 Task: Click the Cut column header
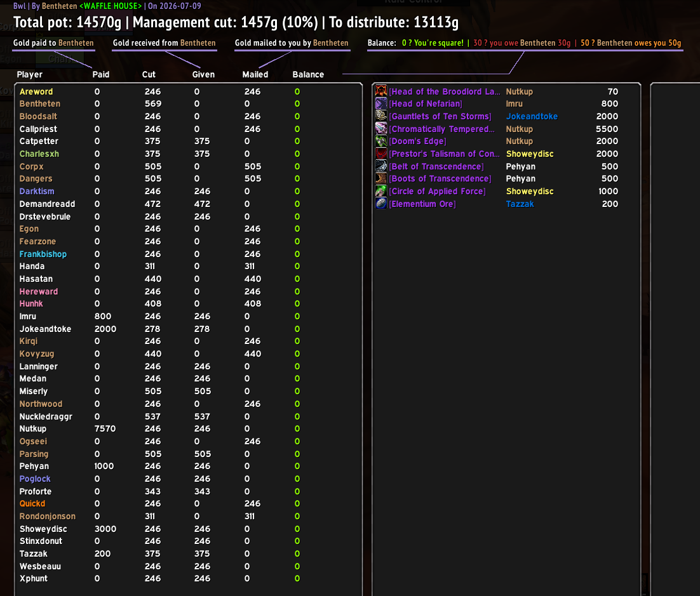(149, 74)
